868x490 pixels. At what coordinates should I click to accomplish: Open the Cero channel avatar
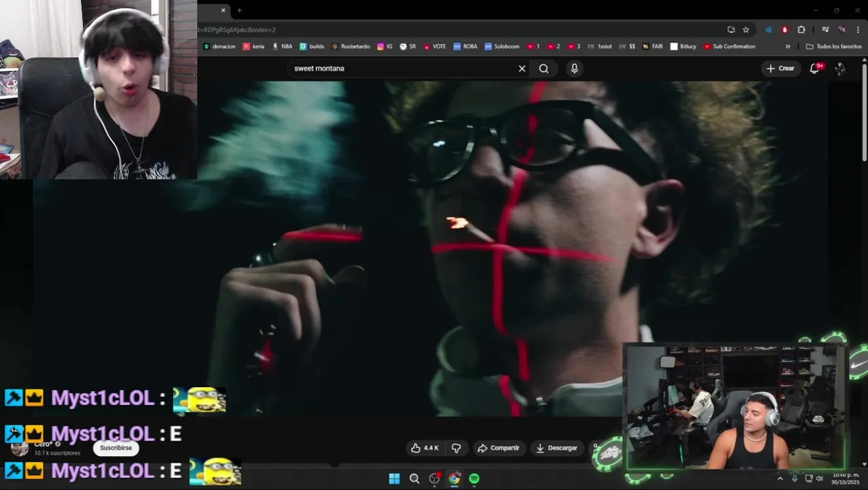(20, 448)
